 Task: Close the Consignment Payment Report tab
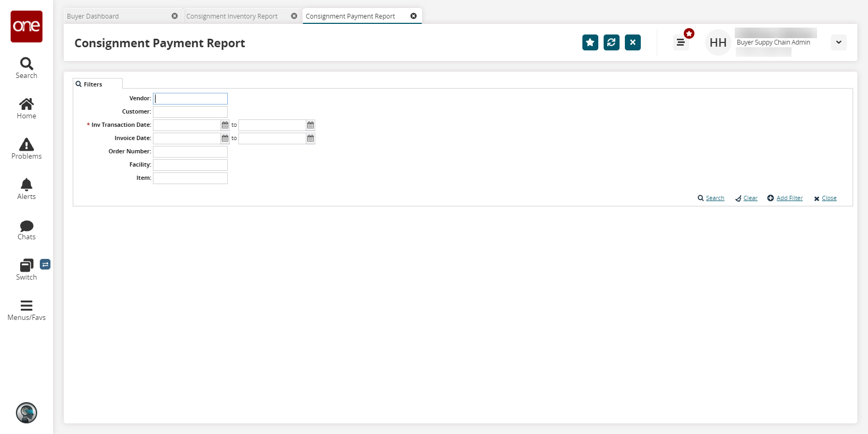[x=414, y=16]
